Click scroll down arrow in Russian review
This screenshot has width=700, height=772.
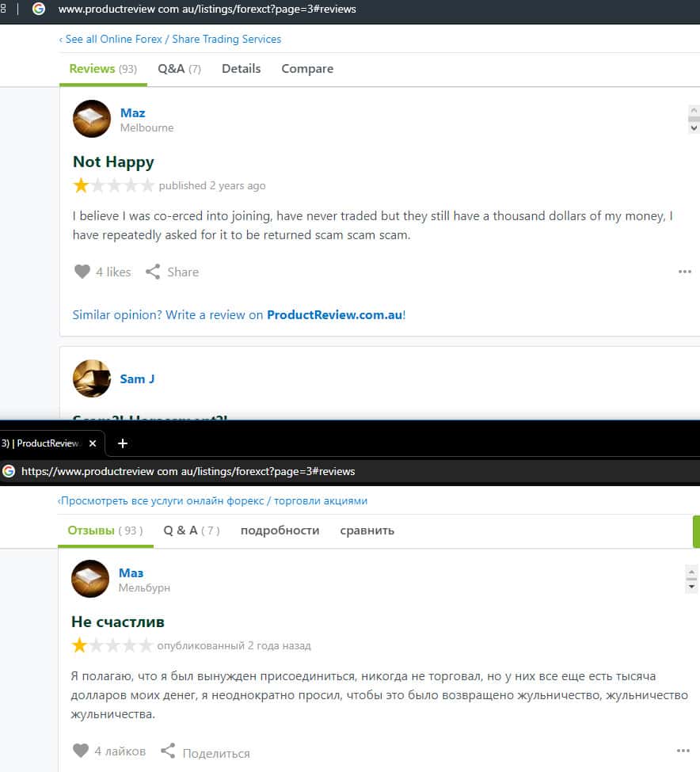(691, 587)
